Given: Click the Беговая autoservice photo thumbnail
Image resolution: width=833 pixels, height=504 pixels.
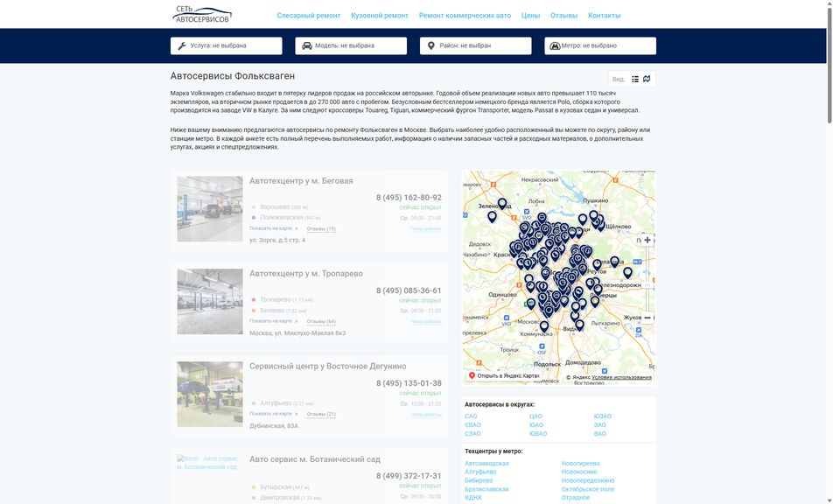Looking at the screenshot, I should pyautogui.click(x=210, y=209).
